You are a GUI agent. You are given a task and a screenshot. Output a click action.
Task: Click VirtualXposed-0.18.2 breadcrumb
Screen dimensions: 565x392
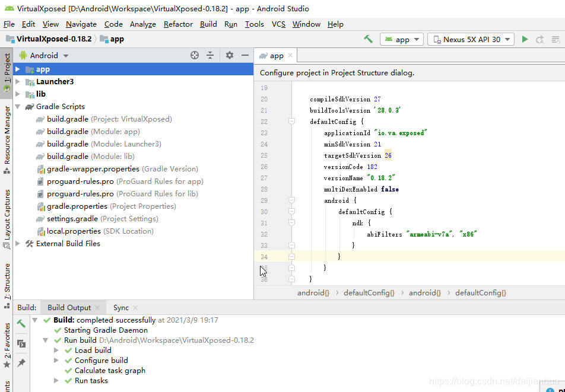pyautogui.click(x=50, y=39)
